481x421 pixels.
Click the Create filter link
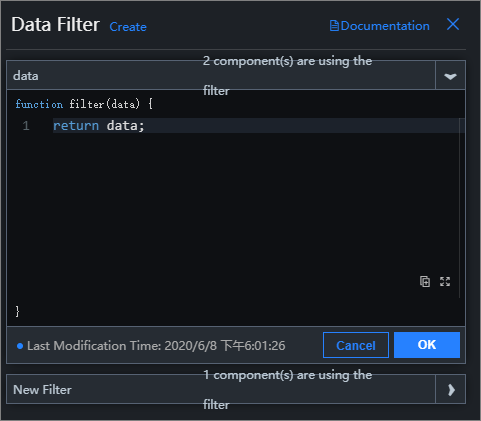click(x=128, y=27)
